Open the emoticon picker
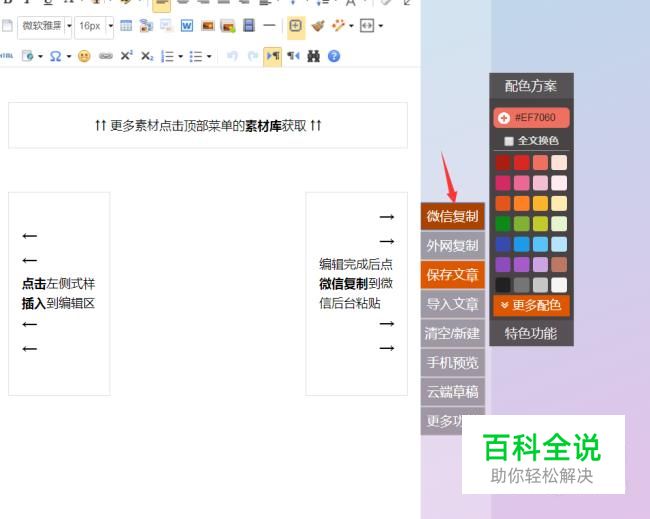This screenshot has height=519, width=650. coord(84,56)
